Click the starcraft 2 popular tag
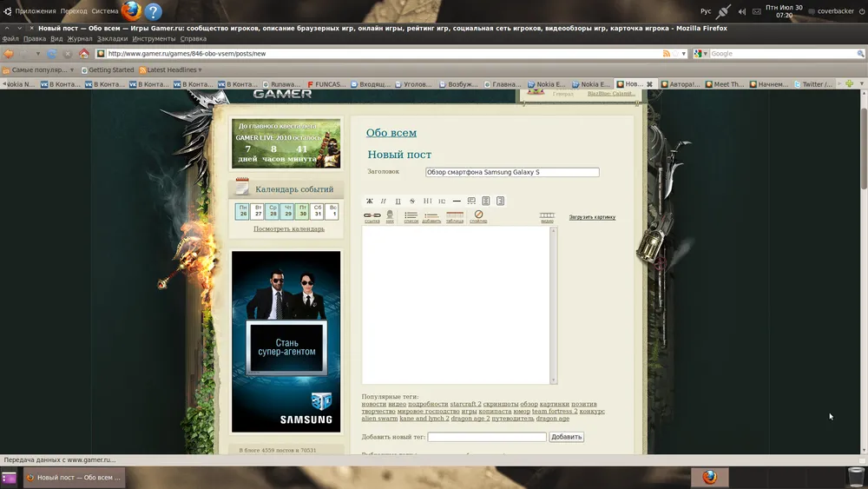Image resolution: width=868 pixels, height=489 pixels. 465,404
